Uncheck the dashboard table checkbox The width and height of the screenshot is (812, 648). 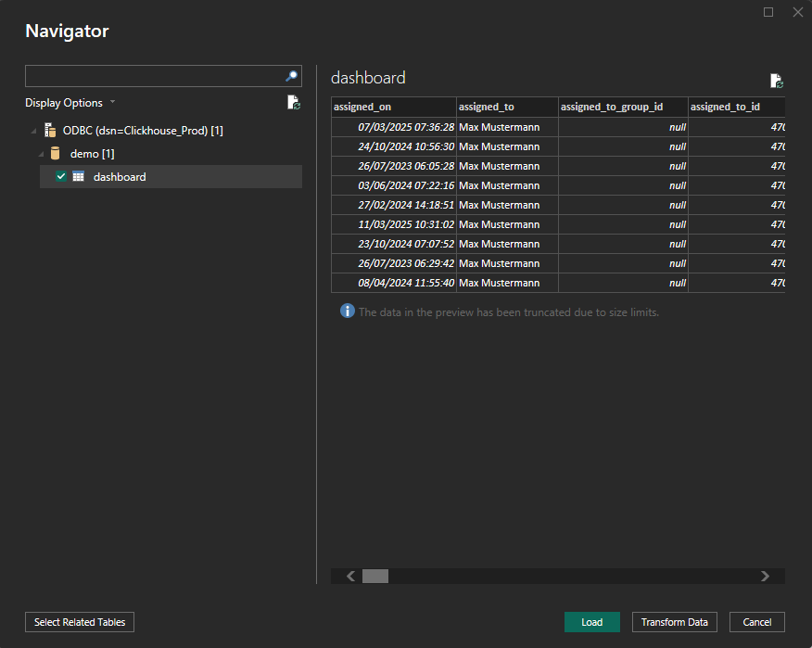(x=61, y=177)
